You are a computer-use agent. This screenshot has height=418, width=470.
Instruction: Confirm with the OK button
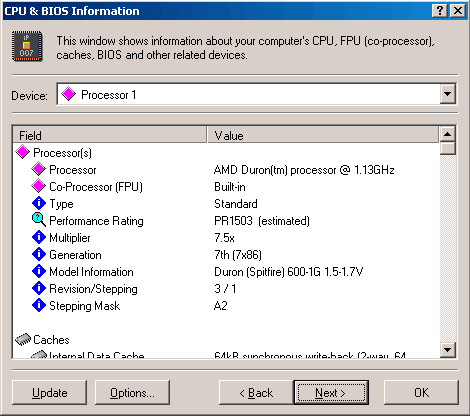click(421, 393)
